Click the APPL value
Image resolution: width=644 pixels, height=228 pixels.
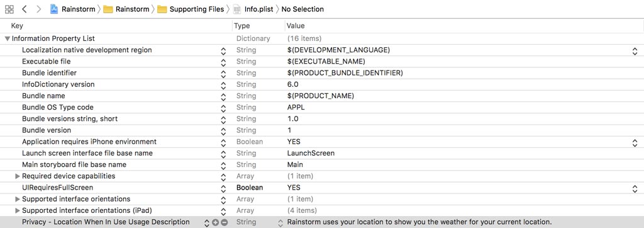pos(296,108)
